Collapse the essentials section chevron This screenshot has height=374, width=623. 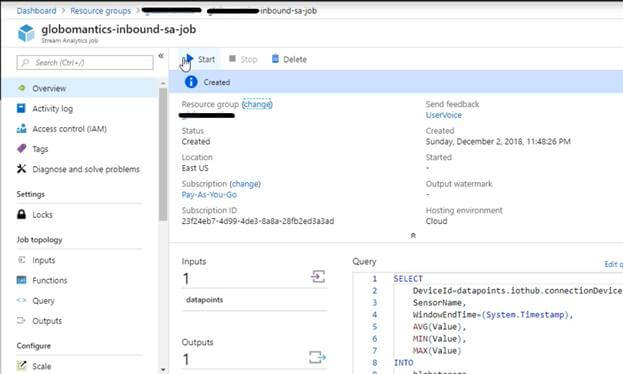413,236
